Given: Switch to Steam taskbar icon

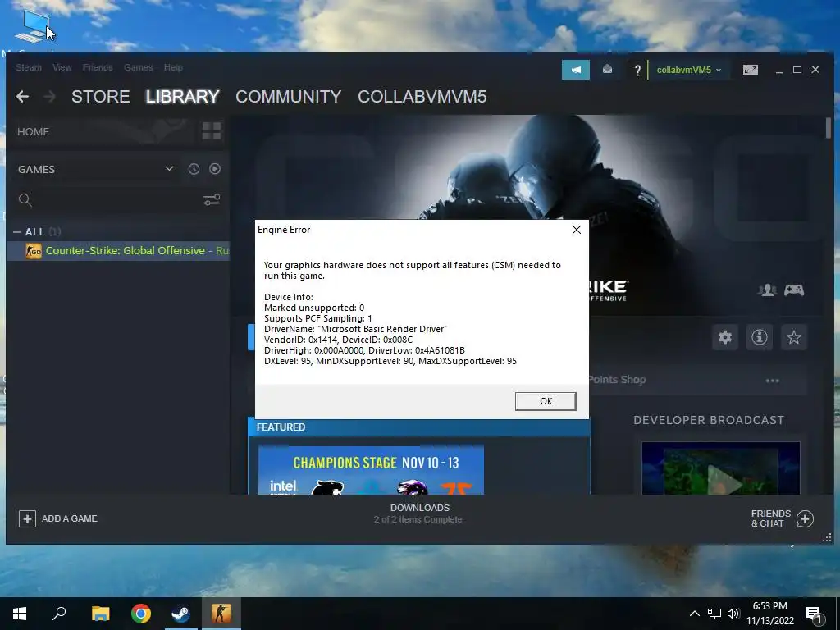Looking at the screenshot, I should tap(180, 614).
